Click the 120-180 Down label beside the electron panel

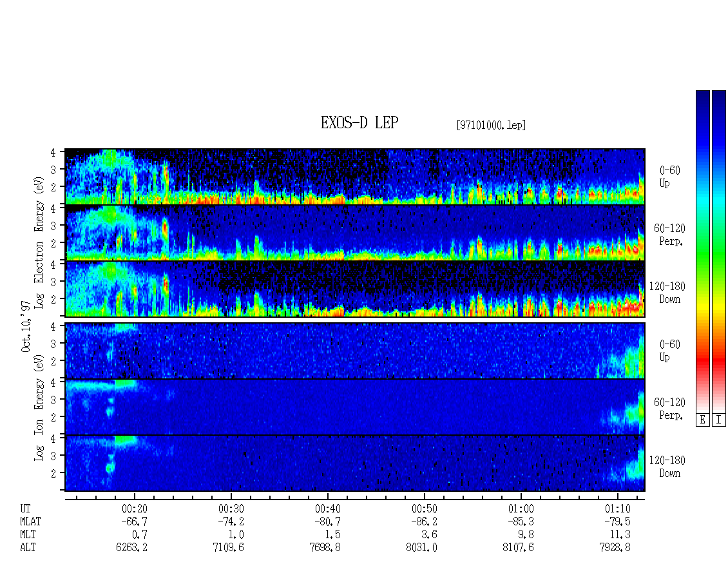coord(667,293)
